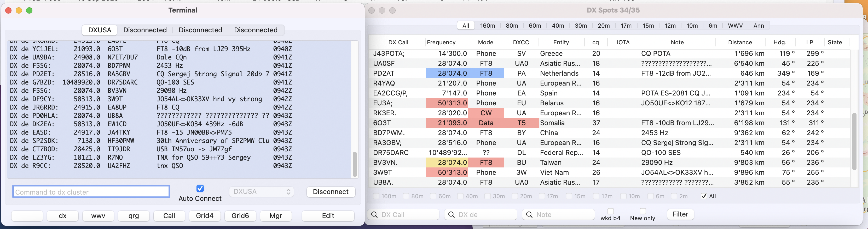Switch to the 160m tab in DX Spots
Viewport: 868px width, 229px height.
tap(488, 26)
